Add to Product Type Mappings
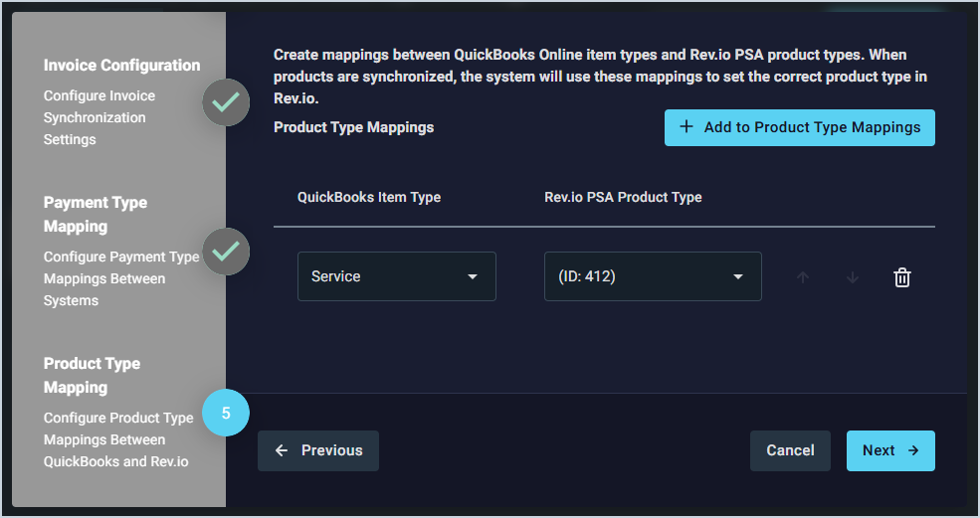980x518 pixels. [x=799, y=127]
